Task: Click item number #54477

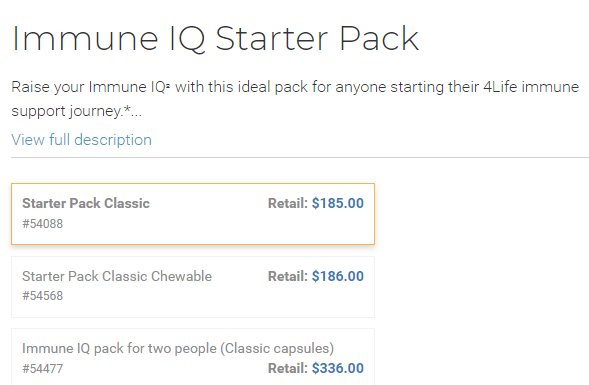Action: coord(42,368)
